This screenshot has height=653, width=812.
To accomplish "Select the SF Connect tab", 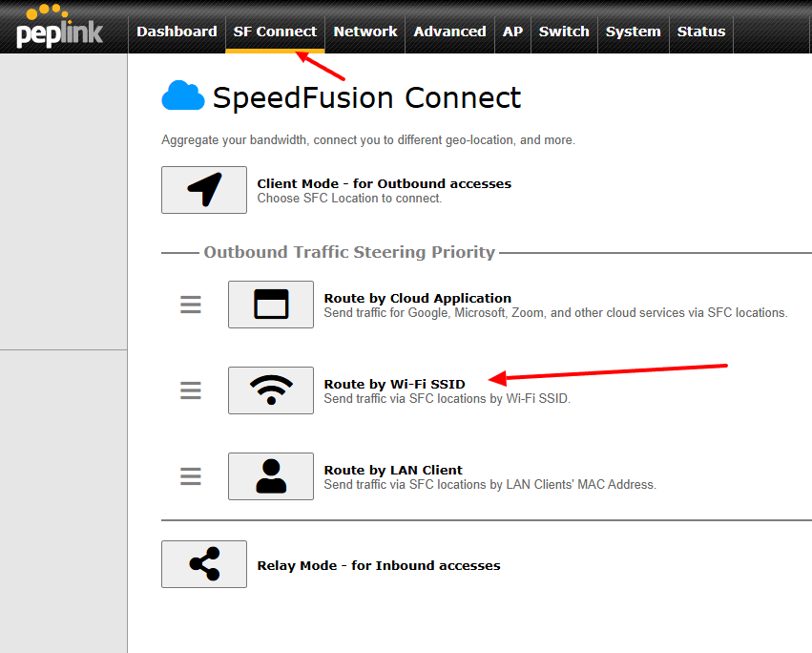I will point(275,32).
